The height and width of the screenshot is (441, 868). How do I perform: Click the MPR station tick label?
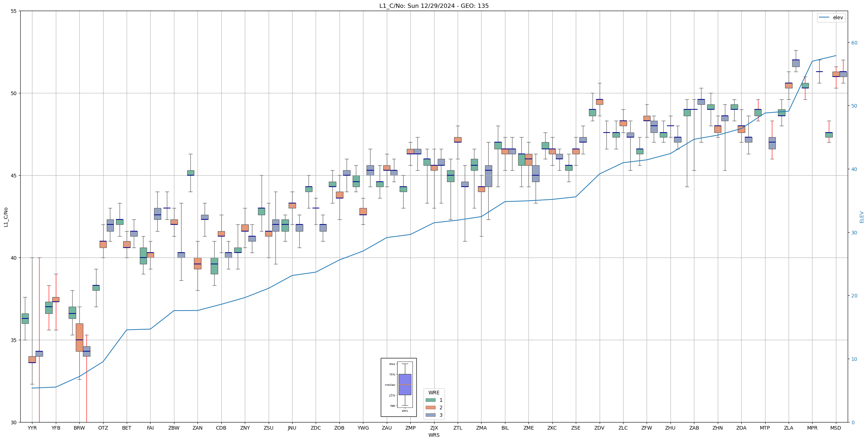click(x=812, y=428)
